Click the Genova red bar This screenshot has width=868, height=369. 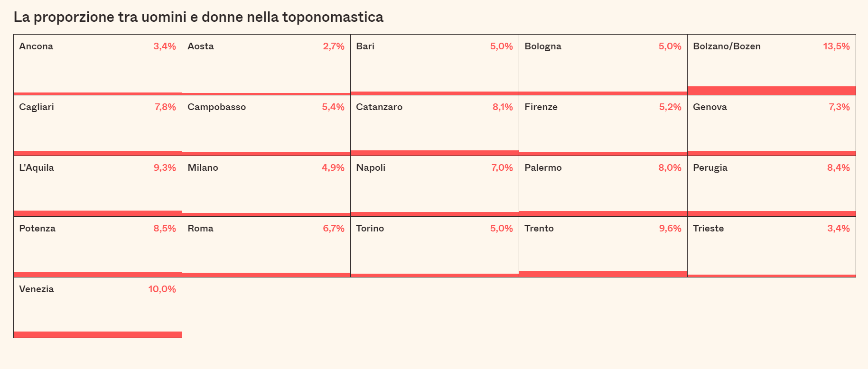[x=771, y=153]
